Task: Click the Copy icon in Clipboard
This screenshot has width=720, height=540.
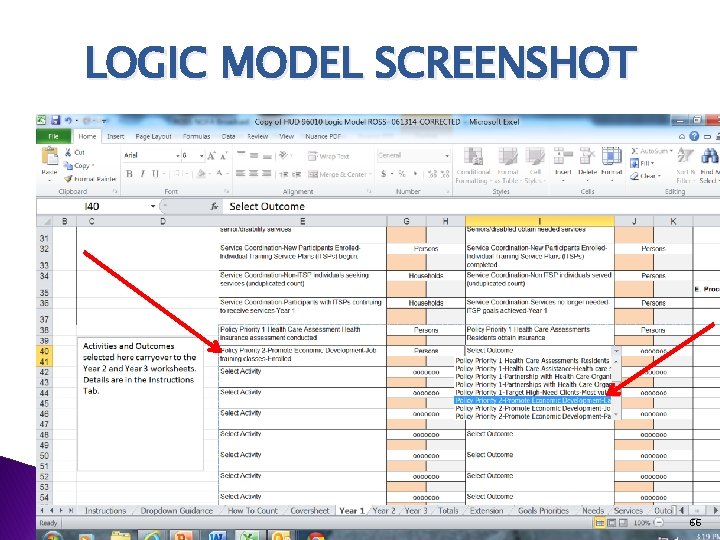Action: point(68,165)
